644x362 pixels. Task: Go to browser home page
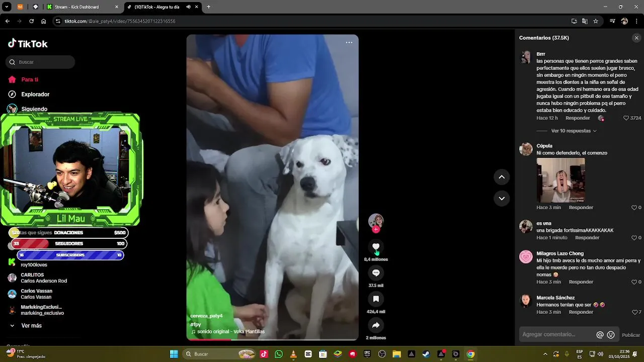pyautogui.click(x=44, y=21)
